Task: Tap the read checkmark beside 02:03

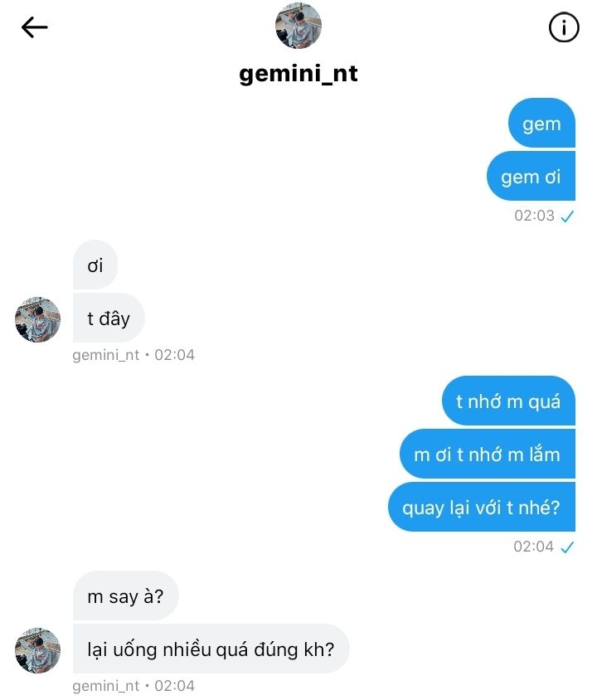Action: pyautogui.click(x=567, y=216)
